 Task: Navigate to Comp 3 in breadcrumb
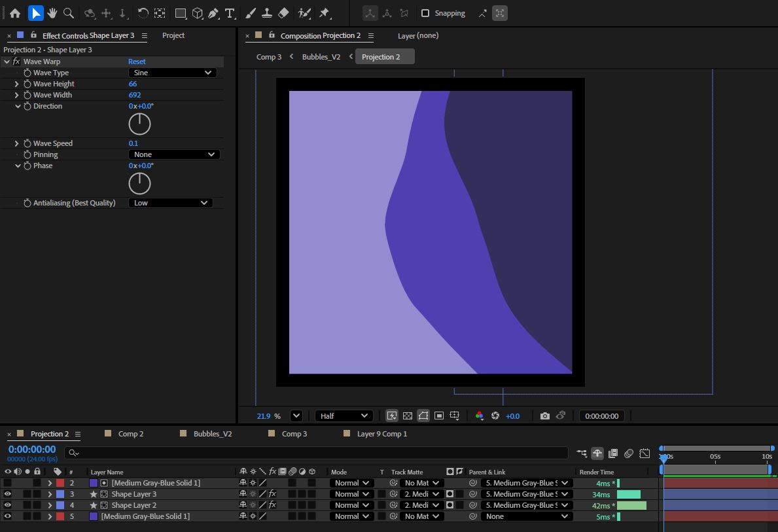(x=268, y=57)
